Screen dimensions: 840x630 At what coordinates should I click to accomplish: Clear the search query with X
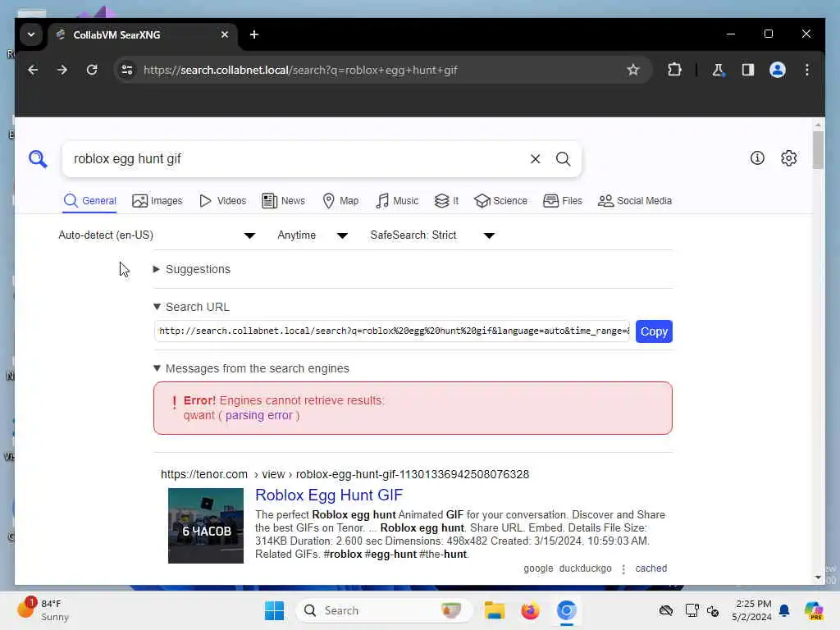pyautogui.click(x=535, y=159)
